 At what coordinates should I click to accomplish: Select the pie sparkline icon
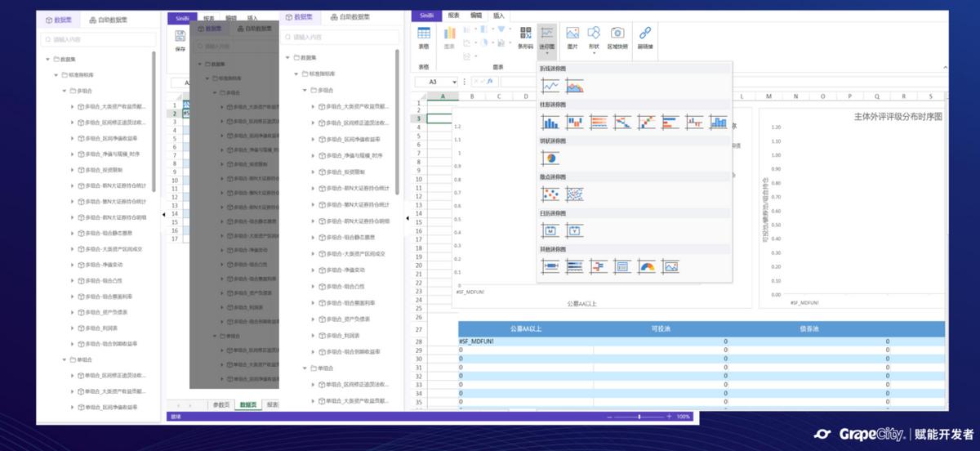(550, 158)
